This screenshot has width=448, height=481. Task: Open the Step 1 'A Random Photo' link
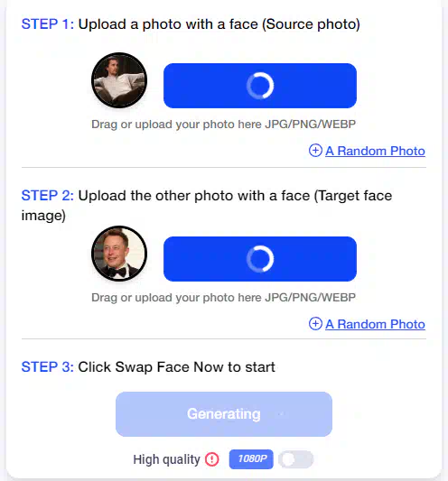pyautogui.click(x=375, y=151)
